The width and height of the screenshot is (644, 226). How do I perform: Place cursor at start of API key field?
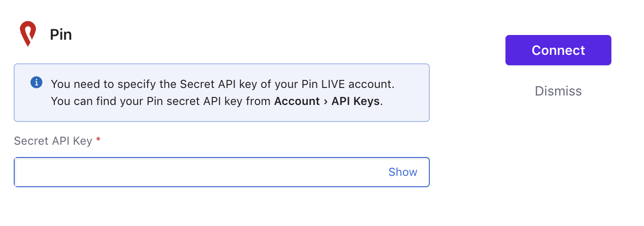19,172
